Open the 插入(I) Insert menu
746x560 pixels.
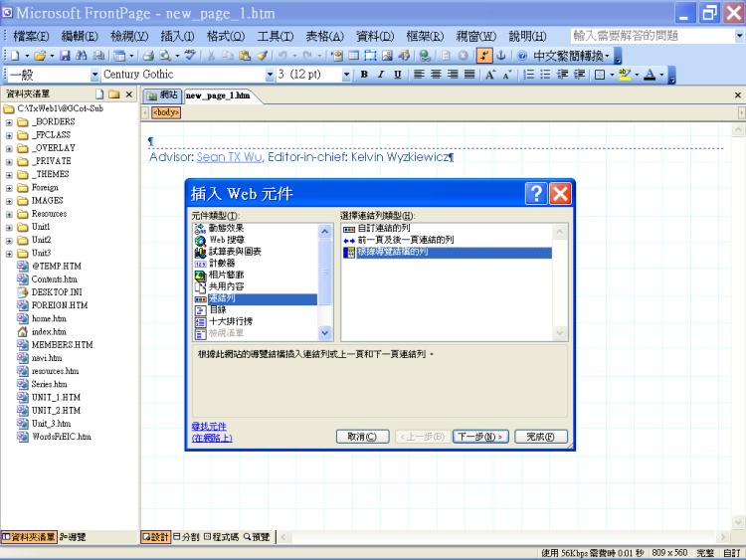(177, 36)
